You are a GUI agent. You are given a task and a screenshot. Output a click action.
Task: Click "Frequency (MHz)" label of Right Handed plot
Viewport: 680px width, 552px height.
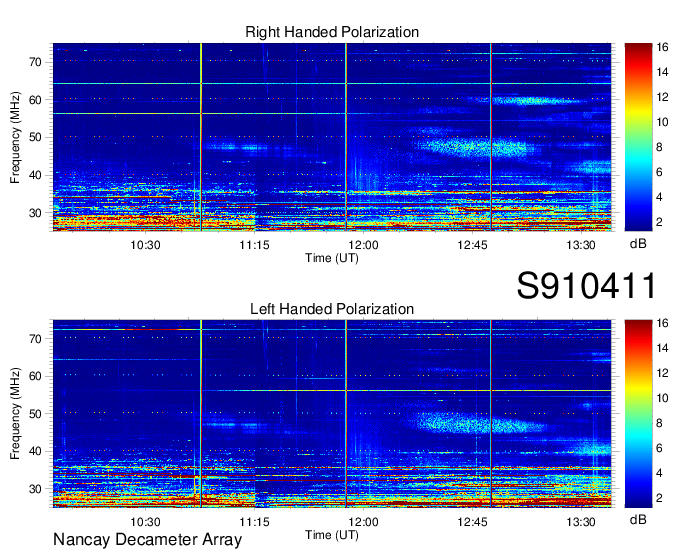(x=15, y=137)
